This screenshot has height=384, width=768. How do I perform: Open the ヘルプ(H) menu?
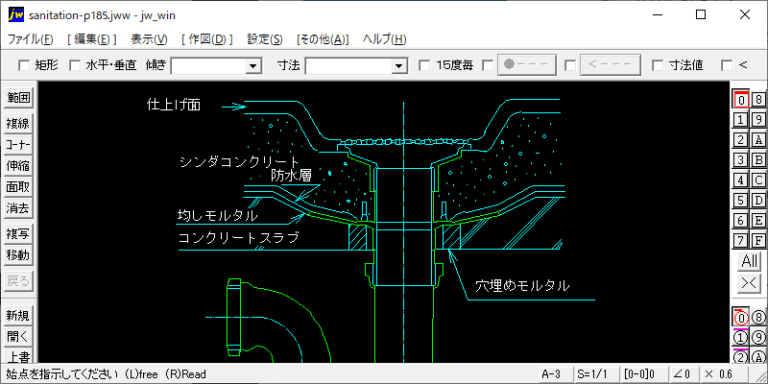(x=384, y=39)
